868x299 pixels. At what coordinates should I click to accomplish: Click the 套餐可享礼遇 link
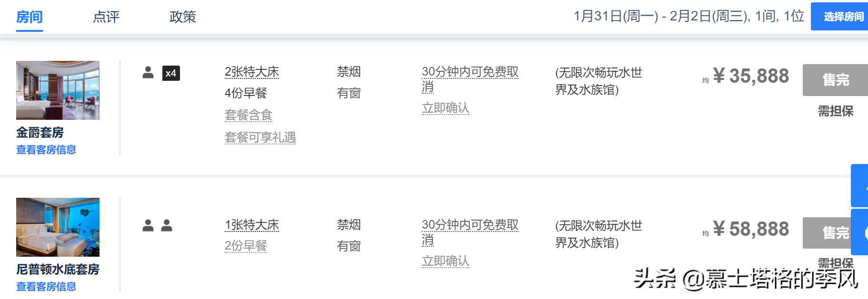tap(260, 137)
